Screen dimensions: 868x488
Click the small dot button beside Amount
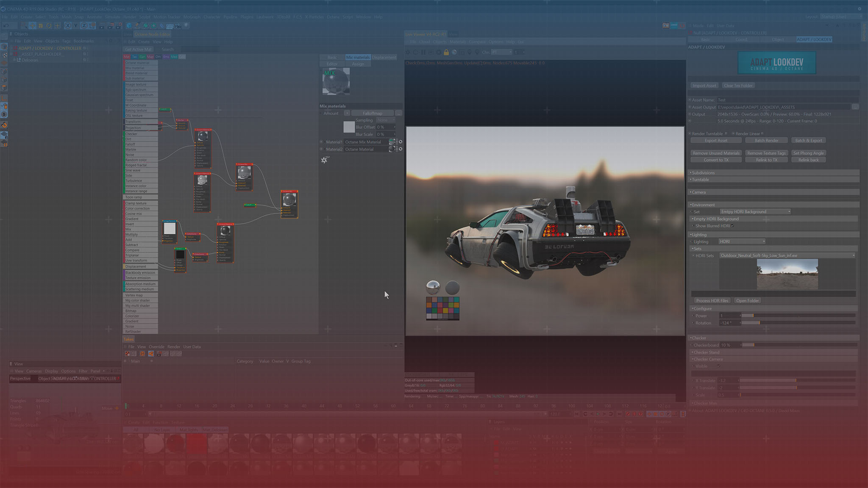[x=347, y=113]
